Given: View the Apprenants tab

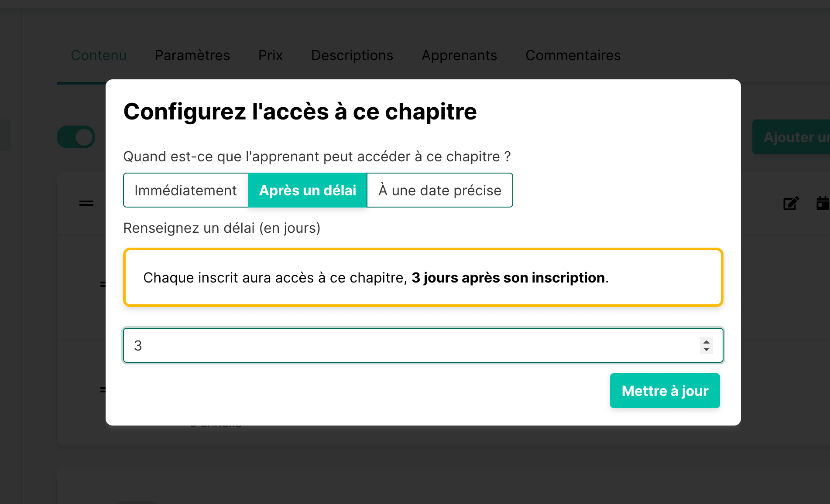Looking at the screenshot, I should [459, 55].
